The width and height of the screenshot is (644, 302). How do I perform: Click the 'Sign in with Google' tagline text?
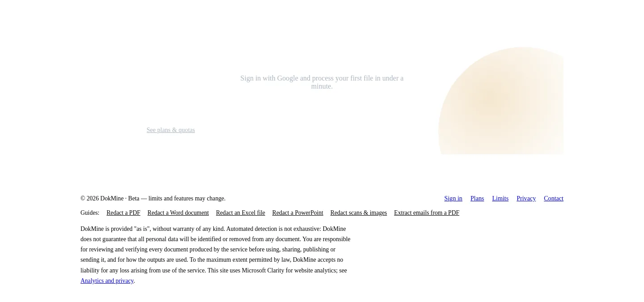point(322,82)
